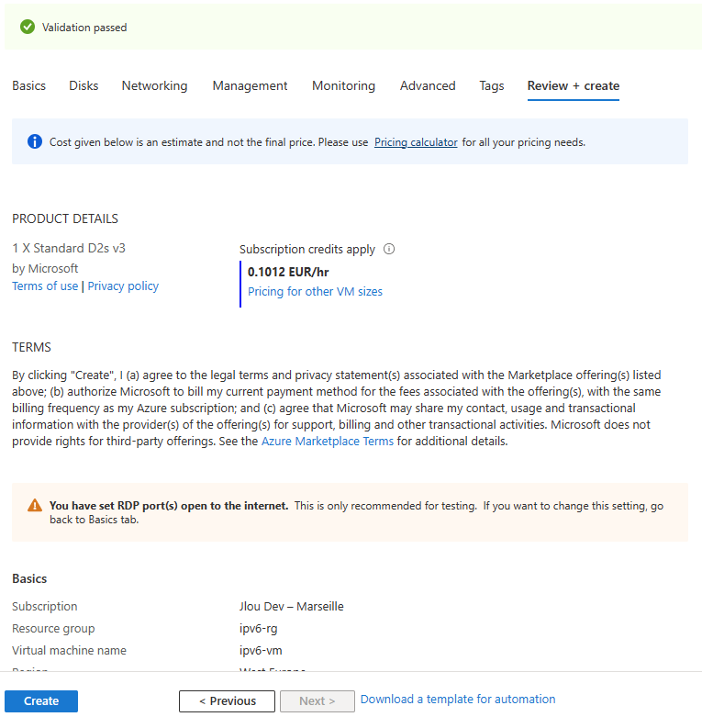Image resolution: width=702 pixels, height=728 pixels.
Task: Open the Tags tab
Action: point(492,86)
